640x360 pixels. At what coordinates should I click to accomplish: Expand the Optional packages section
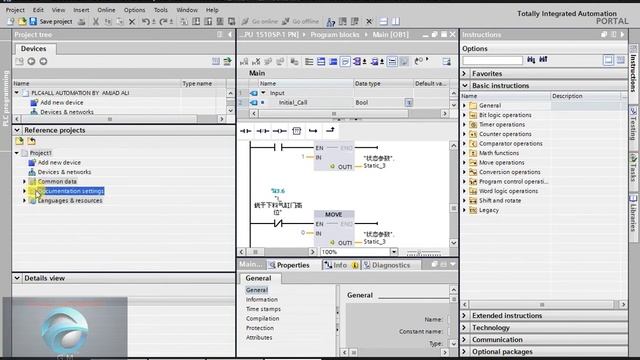(x=464, y=351)
